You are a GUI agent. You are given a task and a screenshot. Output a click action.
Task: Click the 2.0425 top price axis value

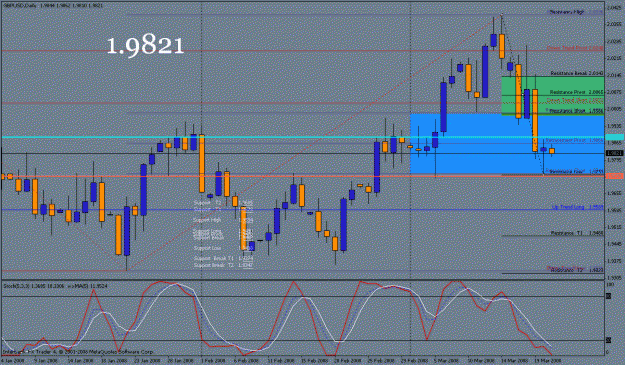pyautogui.click(x=614, y=8)
